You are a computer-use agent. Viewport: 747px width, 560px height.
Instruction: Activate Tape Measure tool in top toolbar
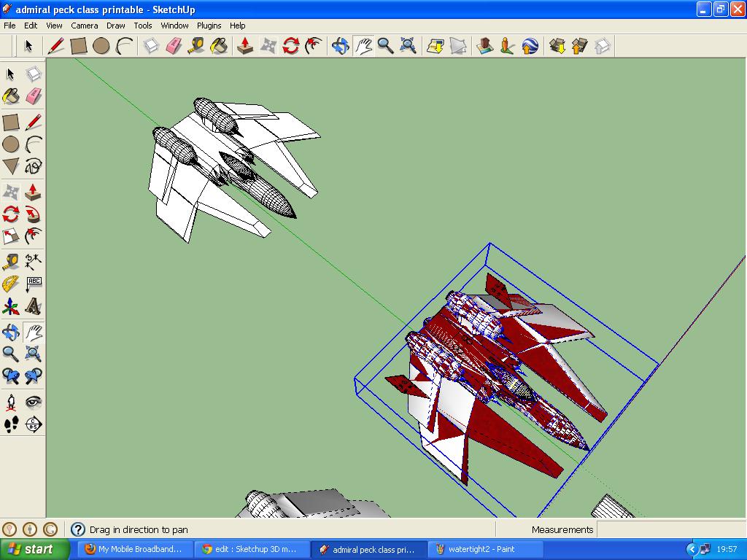(196, 46)
